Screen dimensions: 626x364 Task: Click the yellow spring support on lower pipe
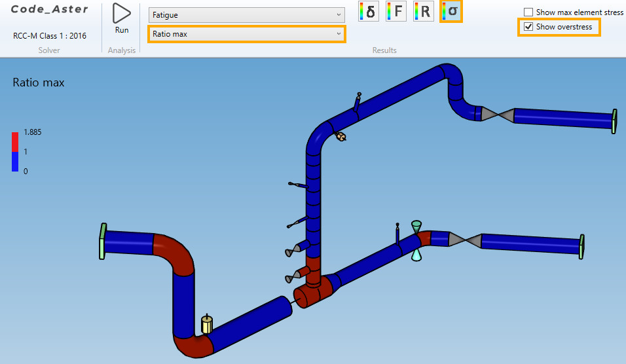[x=207, y=324]
